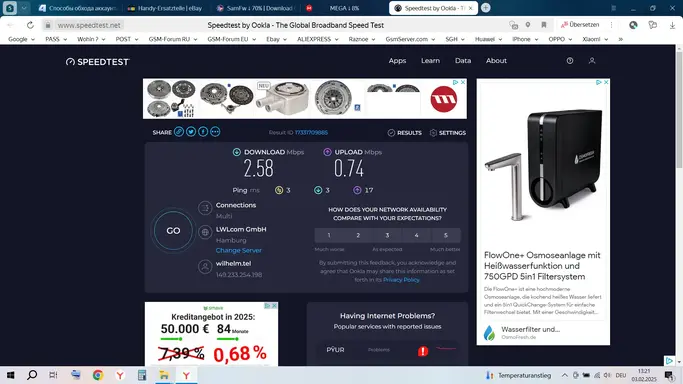Click the Speedtest logo
This screenshot has height=384, width=683.
pyautogui.click(x=98, y=62)
